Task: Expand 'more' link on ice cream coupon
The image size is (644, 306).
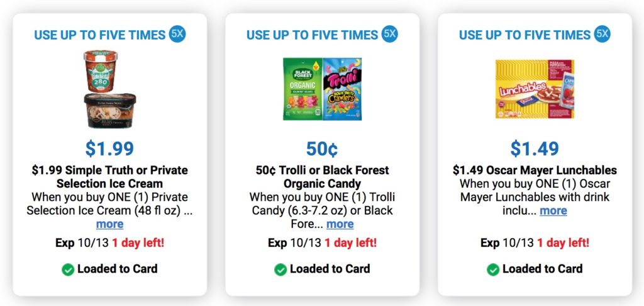Action: click(109, 224)
